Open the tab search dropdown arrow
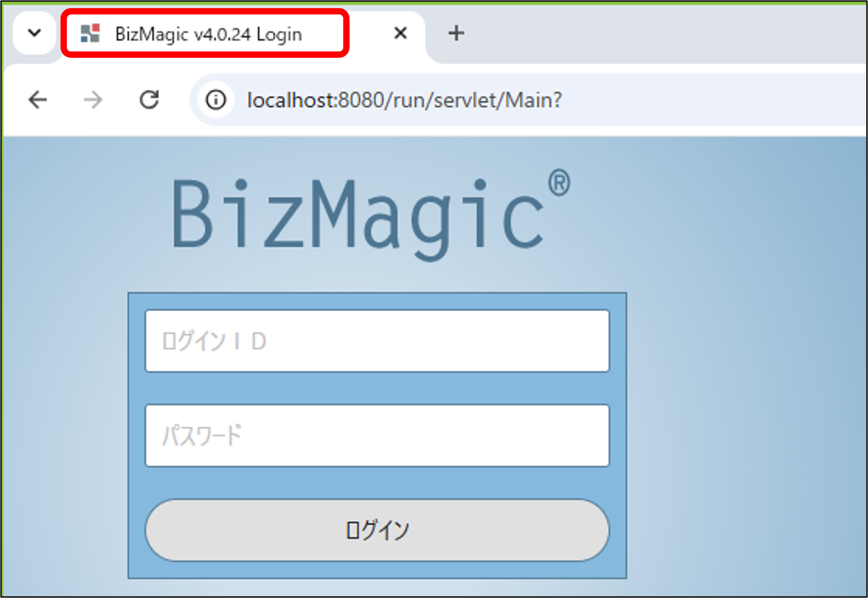This screenshot has width=868, height=598. (34, 33)
